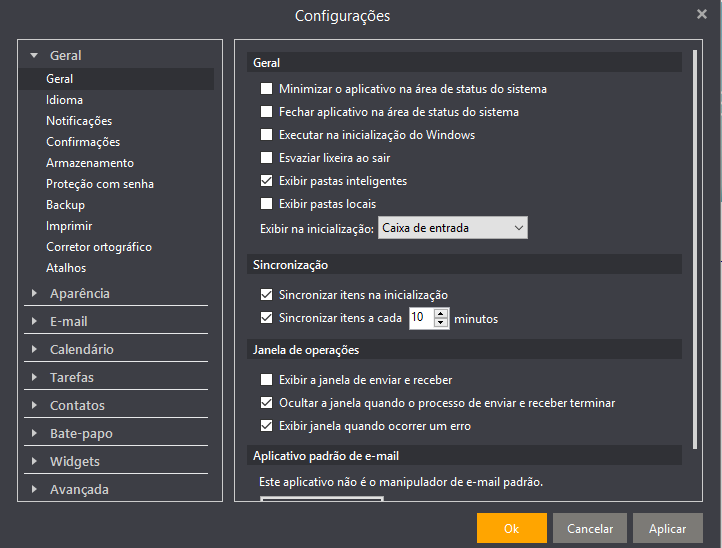Viewport: 722px width, 548px height.
Task: Expand the E-mail section arrow
Action: pos(34,321)
